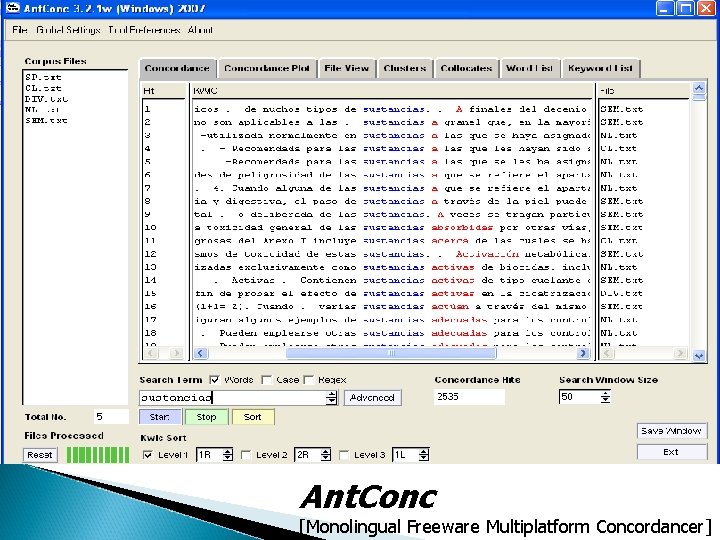
Task: Adjust the Level 3 sort stepper
Action: 424,455
